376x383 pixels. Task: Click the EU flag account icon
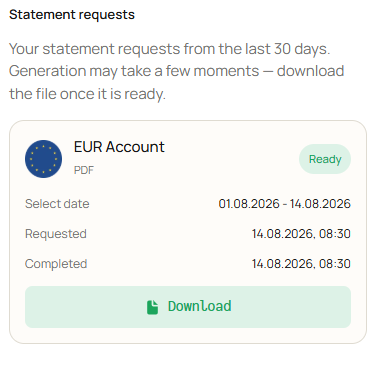43,159
